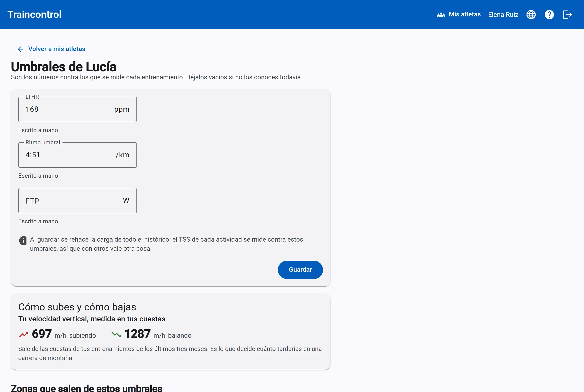Click the 'Al guardar se rehace la carga' notice
Screen dimensions: 584x392
click(166, 244)
